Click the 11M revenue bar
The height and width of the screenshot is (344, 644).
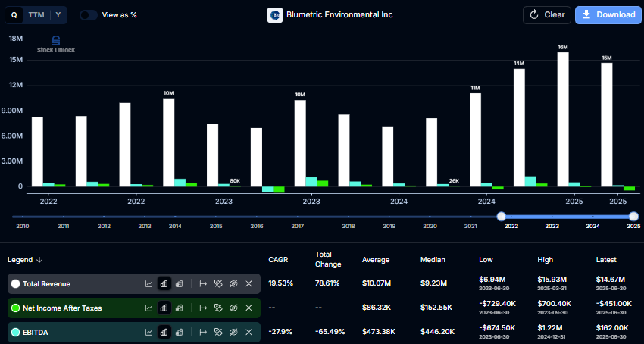[475, 139]
